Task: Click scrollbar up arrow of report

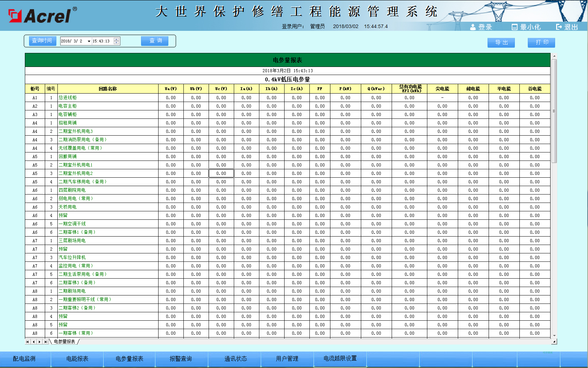Action: (554, 56)
